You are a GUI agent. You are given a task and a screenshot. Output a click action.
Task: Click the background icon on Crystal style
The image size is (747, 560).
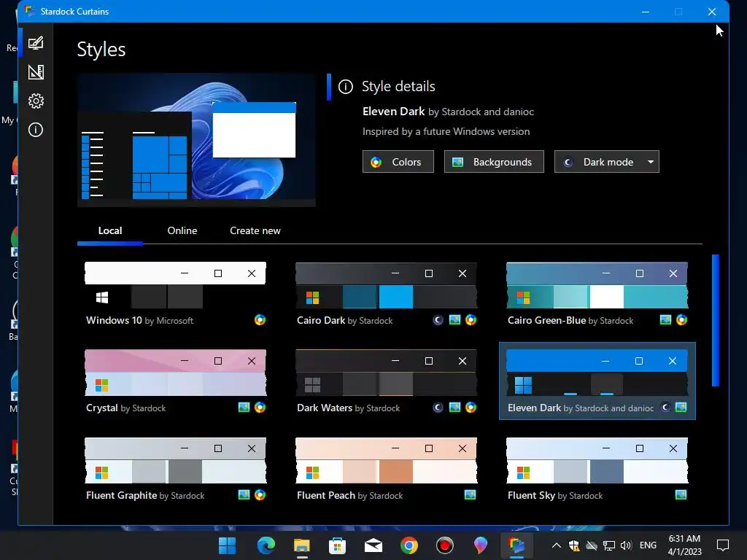(x=244, y=408)
